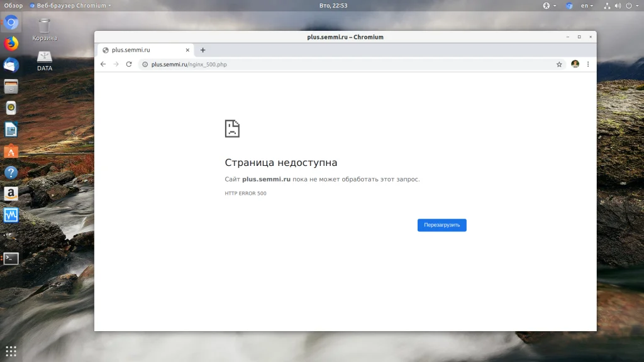Screen dimensions: 644x362
Task: Open the system menu via the power icon
Action: coord(629,6)
